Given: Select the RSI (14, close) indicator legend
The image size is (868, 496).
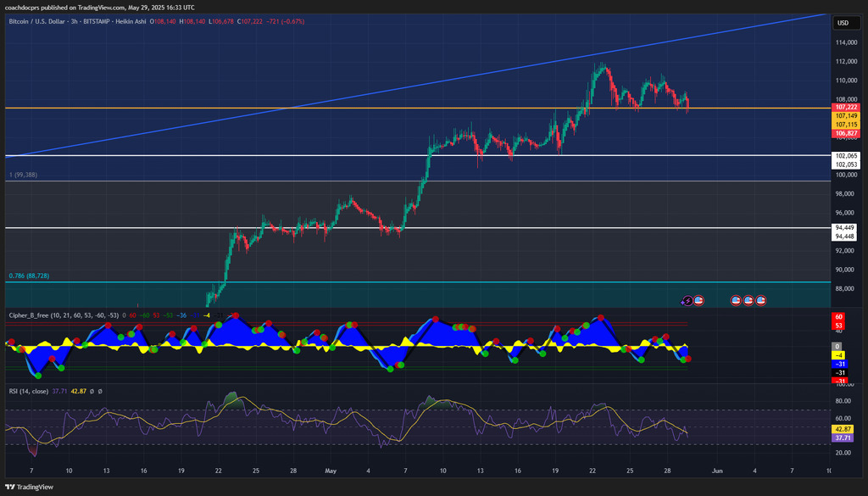Looking at the screenshot, I should click(29, 391).
